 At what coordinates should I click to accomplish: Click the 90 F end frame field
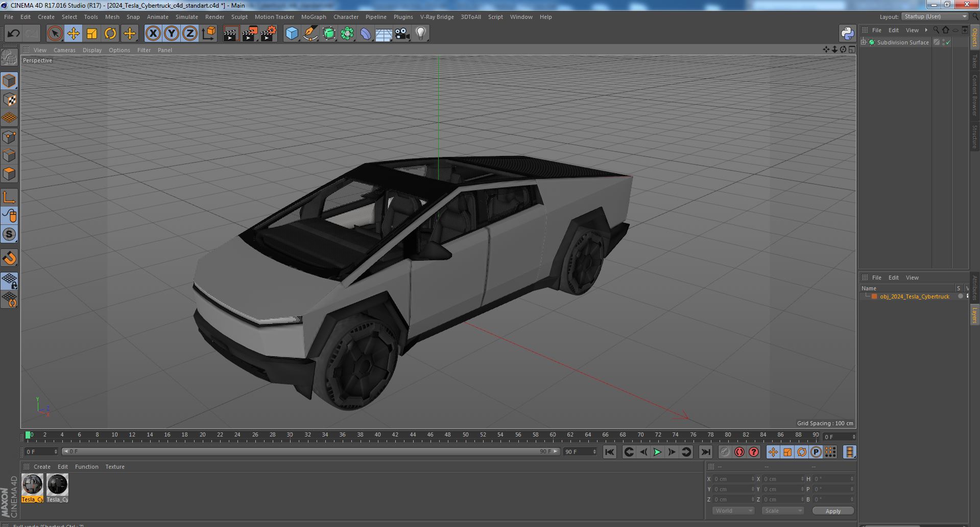(x=580, y=452)
